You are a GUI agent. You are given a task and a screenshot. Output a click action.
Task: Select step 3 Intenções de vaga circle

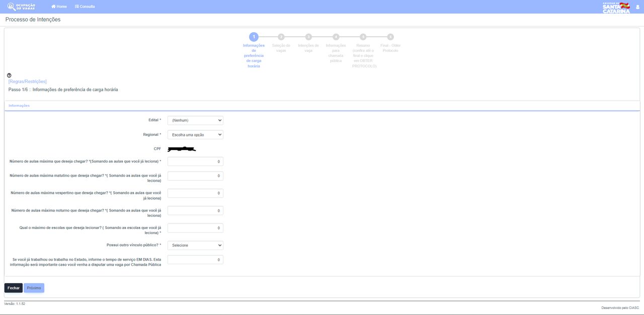pos(308,37)
